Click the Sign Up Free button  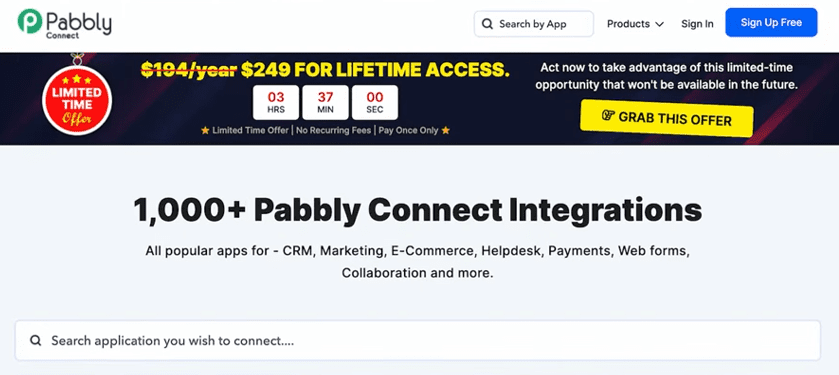point(771,22)
